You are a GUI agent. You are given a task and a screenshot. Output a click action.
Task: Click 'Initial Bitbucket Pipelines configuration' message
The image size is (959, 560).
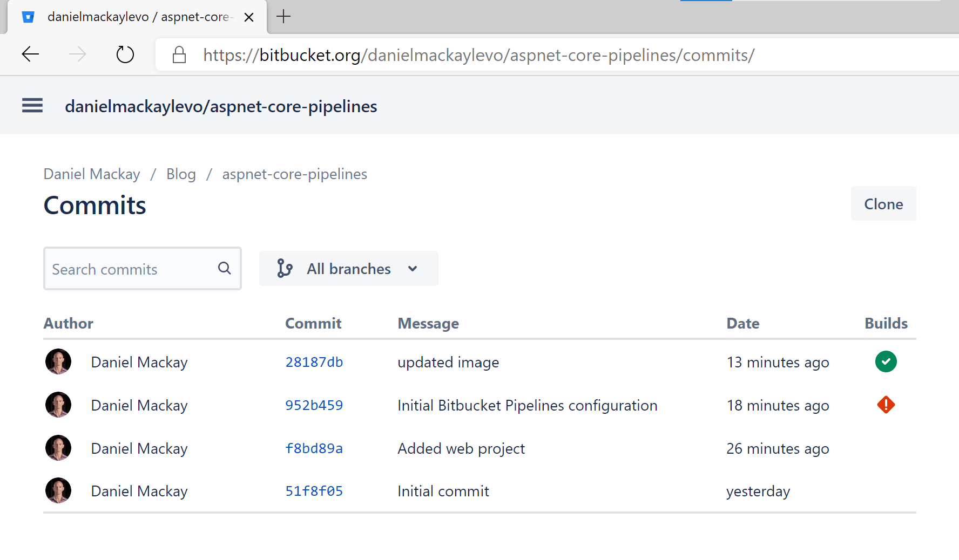coord(528,405)
